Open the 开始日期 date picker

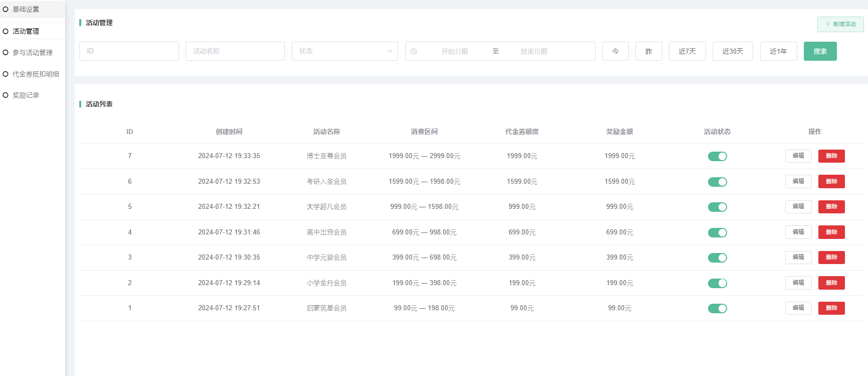point(454,51)
